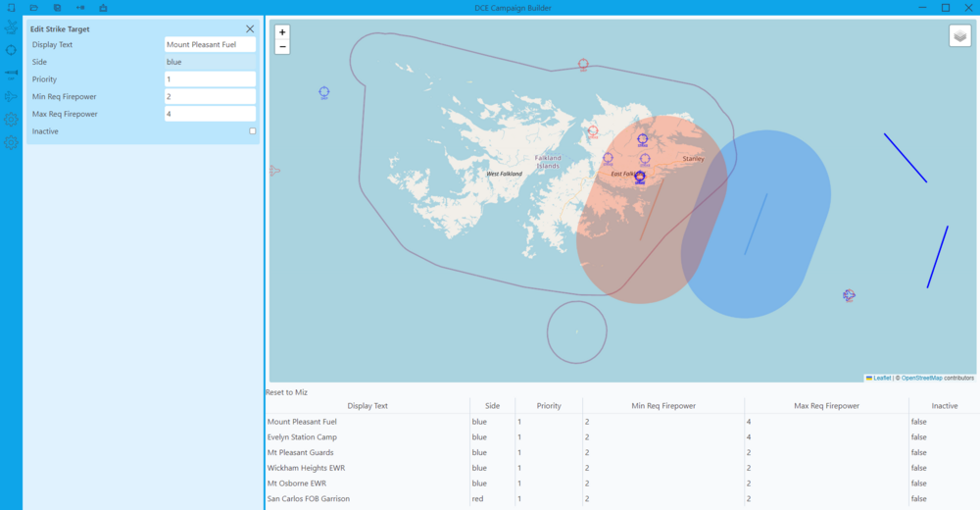Click the save copy icon in title bar

click(x=57, y=8)
